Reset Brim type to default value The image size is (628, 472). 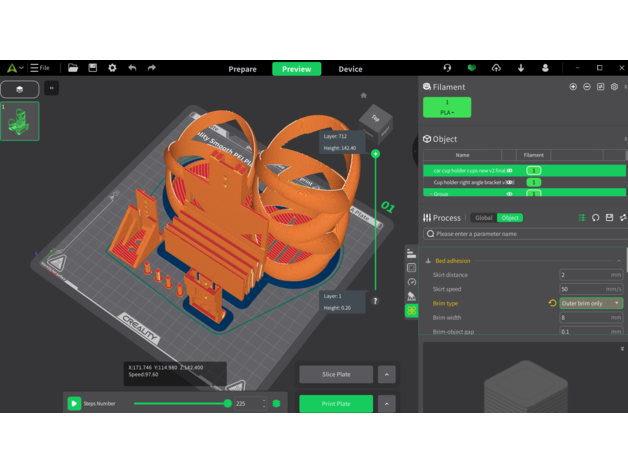click(552, 303)
